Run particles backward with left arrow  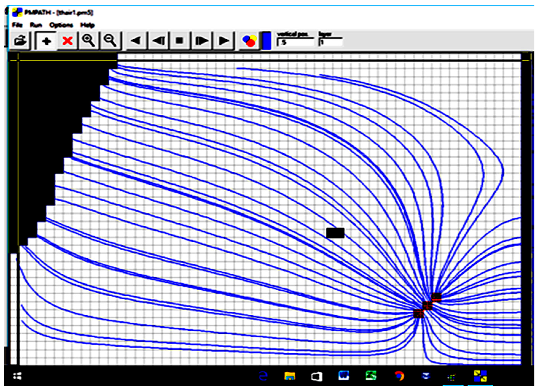[136, 41]
